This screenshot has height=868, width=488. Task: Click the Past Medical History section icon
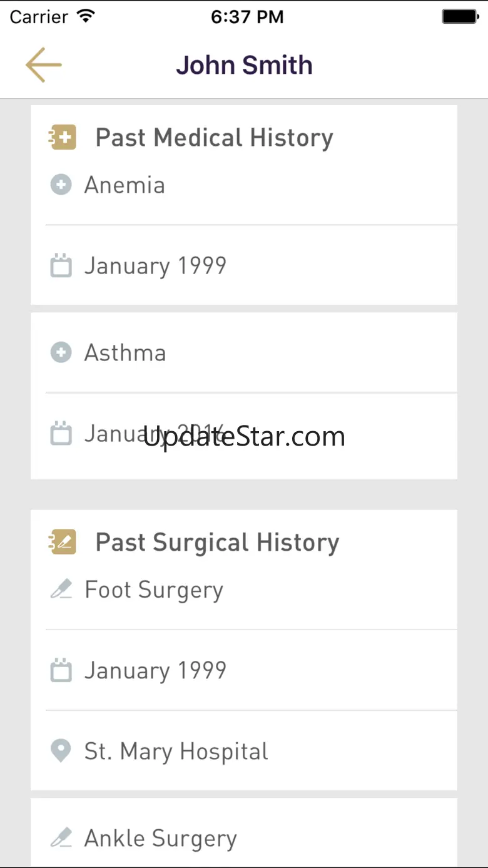point(62,138)
